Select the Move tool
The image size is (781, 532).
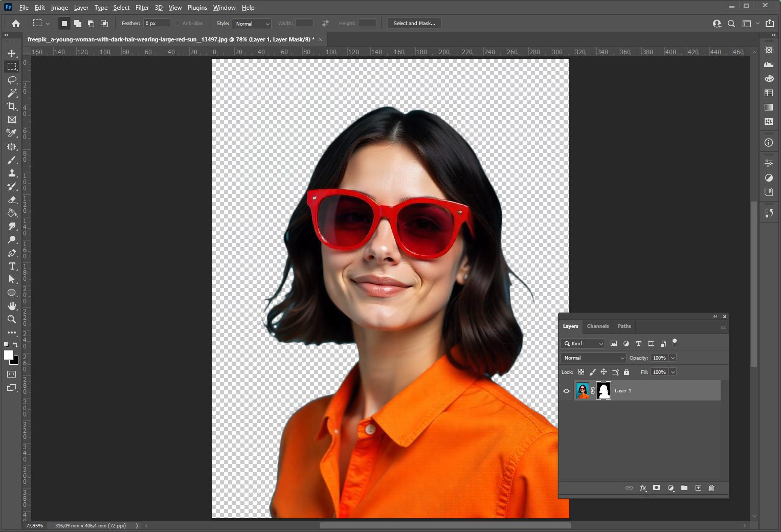[12, 53]
